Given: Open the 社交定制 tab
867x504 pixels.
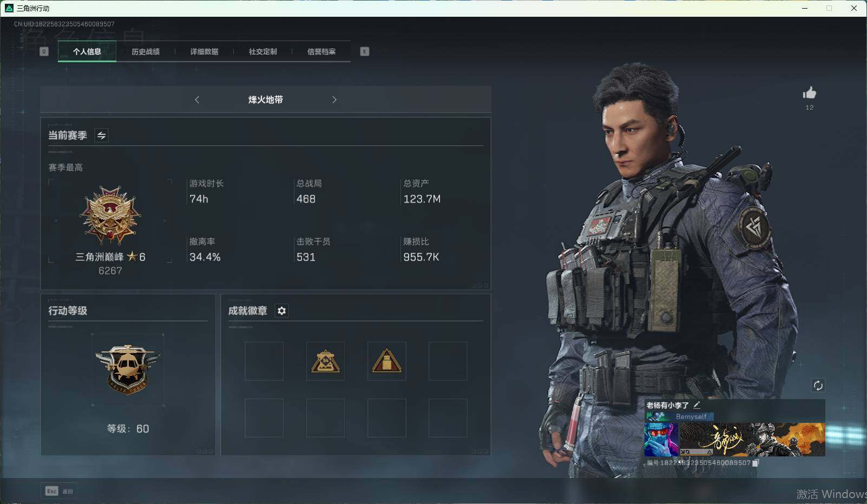Looking at the screenshot, I should (262, 51).
